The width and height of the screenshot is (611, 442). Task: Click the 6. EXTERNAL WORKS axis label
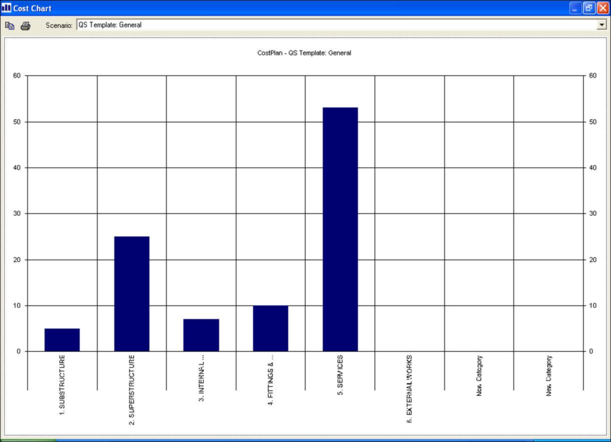pyautogui.click(x=410, y=388)
